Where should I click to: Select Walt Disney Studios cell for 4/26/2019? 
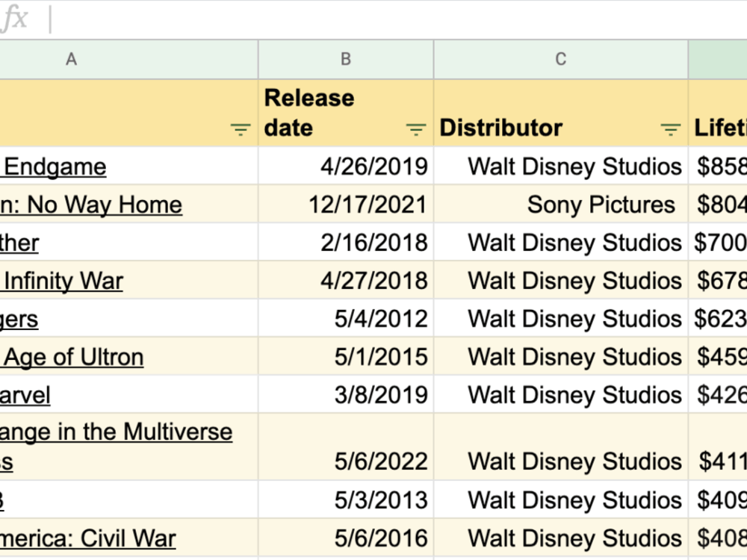561,166
